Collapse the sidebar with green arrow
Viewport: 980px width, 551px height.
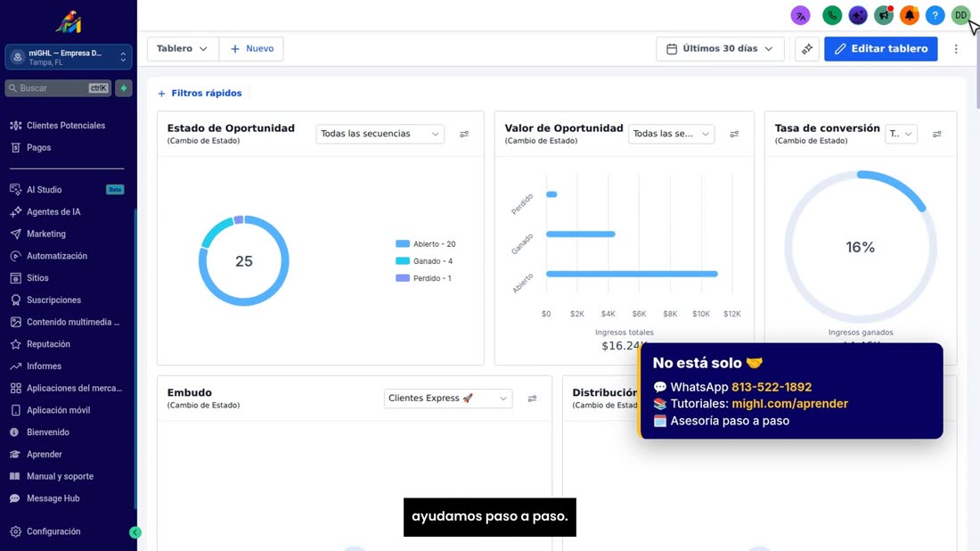(135, 532)
